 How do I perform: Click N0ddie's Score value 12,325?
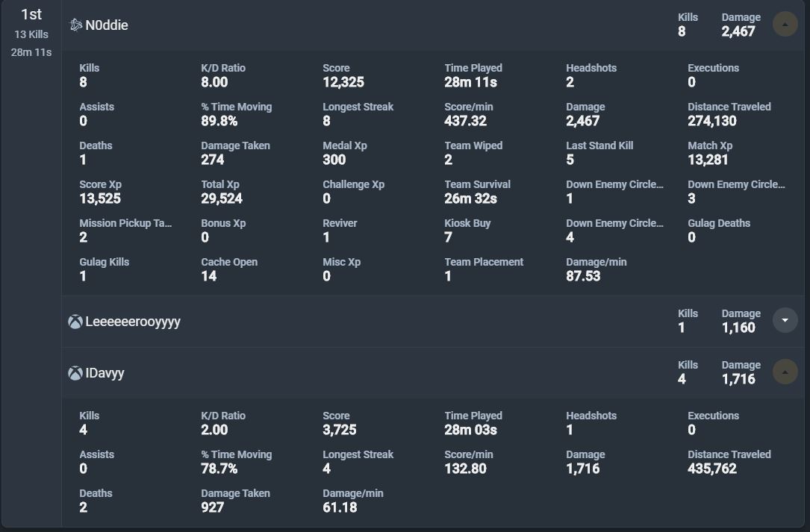(x=343, y=82)
